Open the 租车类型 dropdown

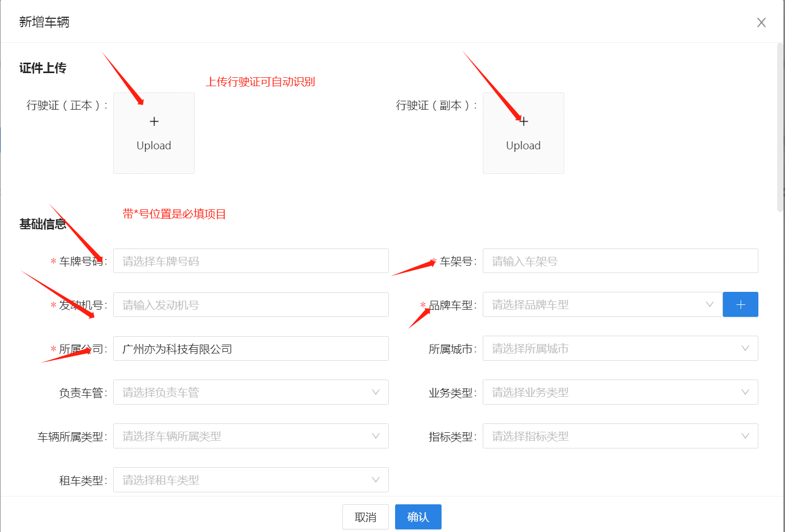pyautogui.click(x=251, y=480)
